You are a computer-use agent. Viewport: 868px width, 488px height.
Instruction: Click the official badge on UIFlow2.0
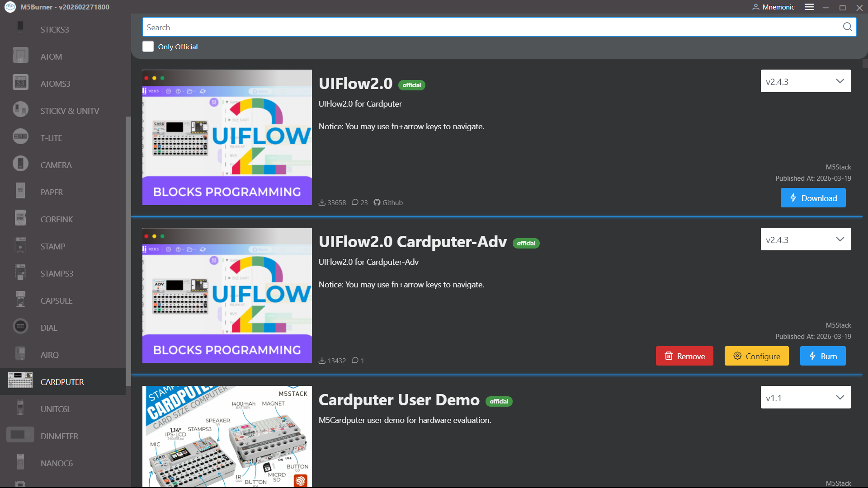click(411, 85)
